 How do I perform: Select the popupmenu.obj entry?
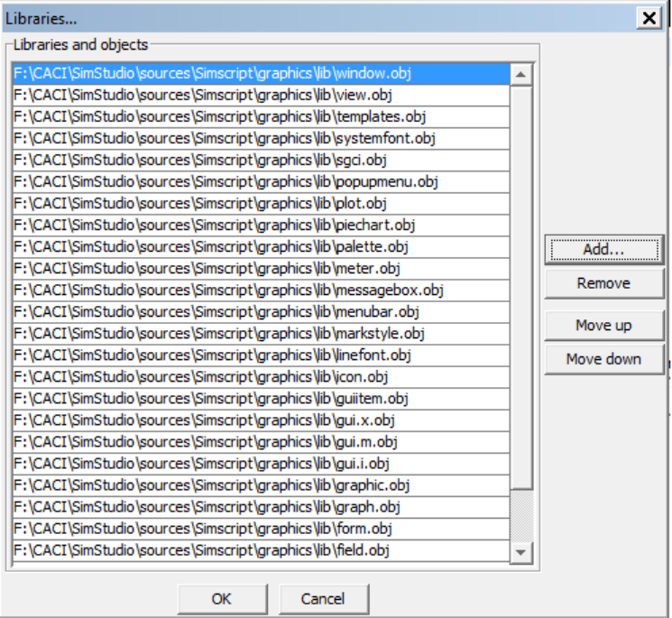261,182
